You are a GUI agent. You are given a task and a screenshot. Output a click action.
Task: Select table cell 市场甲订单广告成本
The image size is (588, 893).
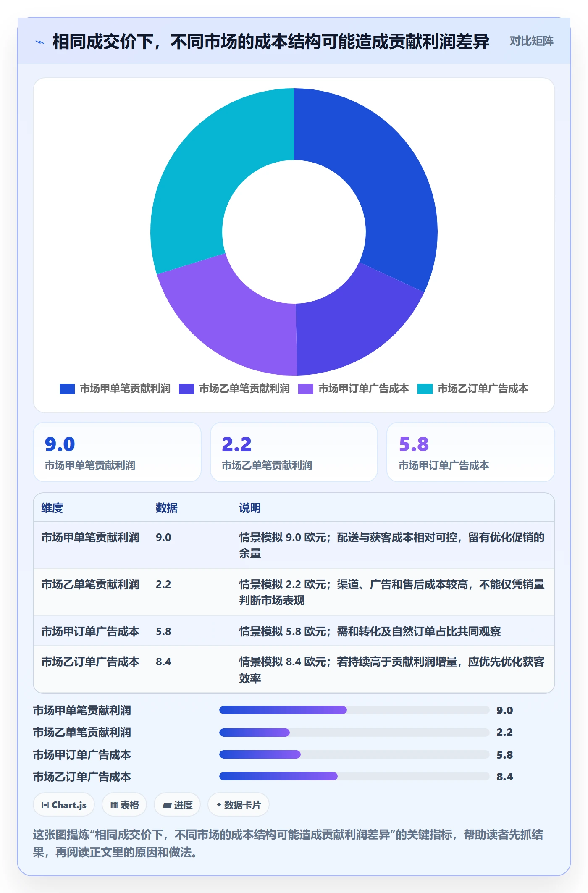click(x=90, y=631)
